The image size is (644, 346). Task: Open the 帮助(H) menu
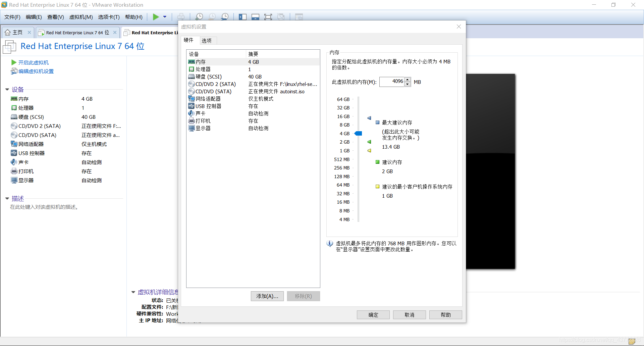[133, 17]
